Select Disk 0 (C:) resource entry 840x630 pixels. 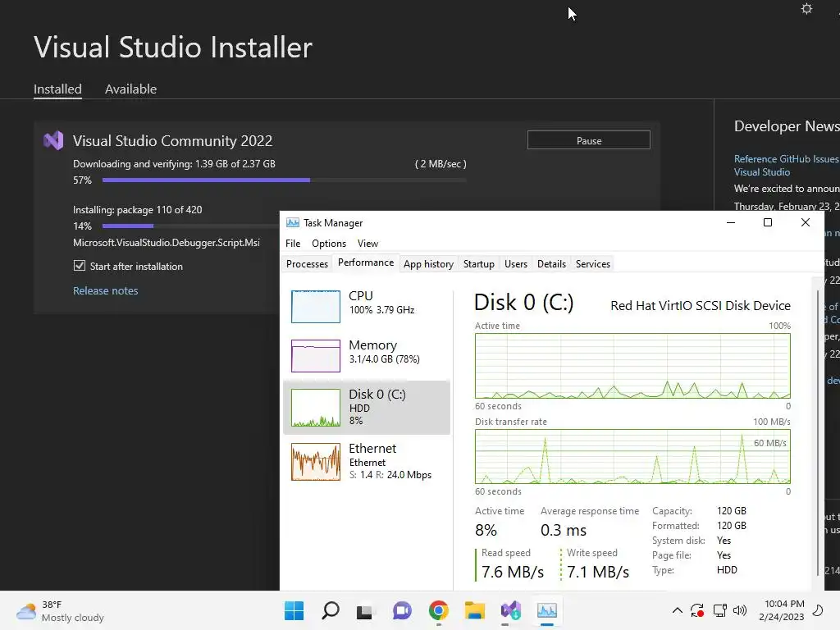(x=367, y=407)
